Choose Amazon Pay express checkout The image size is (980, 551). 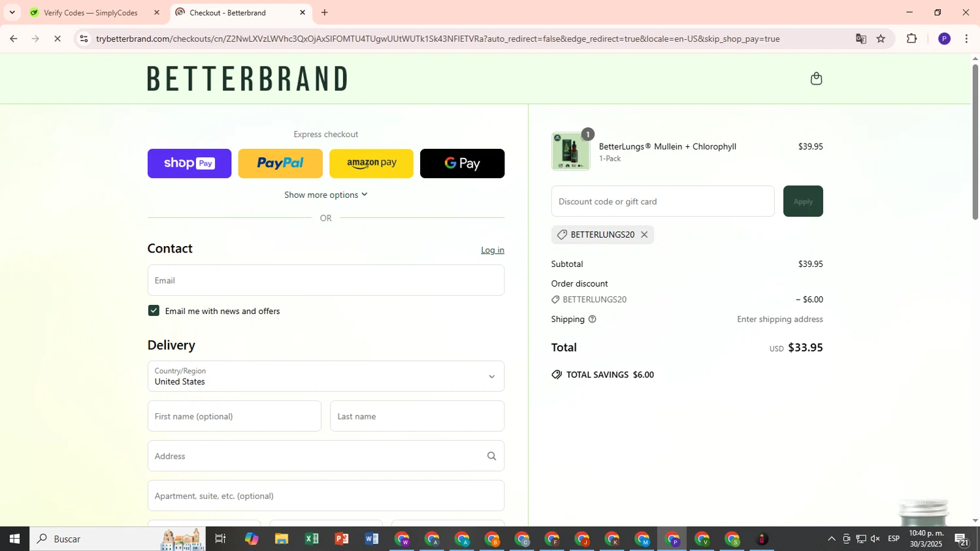(x=371, y=163)
